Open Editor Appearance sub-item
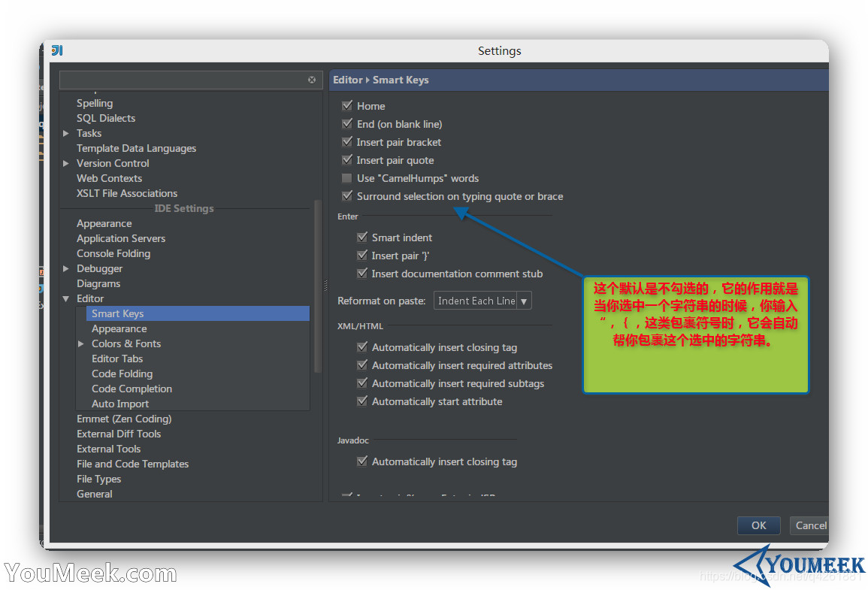Image resolution: width=868 pixels, height=590 pixels. click(119, 328)
